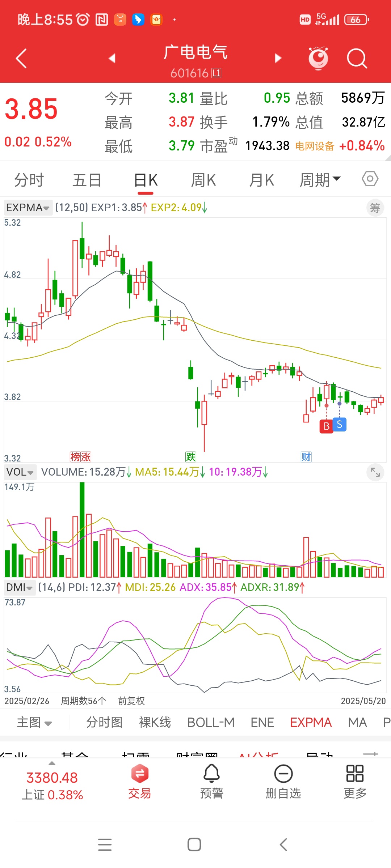Tap the B buy marker on chart
Image resolution: width=391 pixels, height=868 pixels.
click(x=327, y=426)
